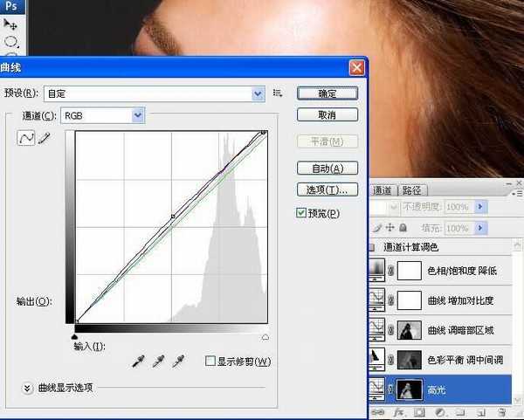Image resolution: width=524 pixels, height=420 pixels.
Task: Pick the white point eyedropper
Action: (x=178, y=360)
